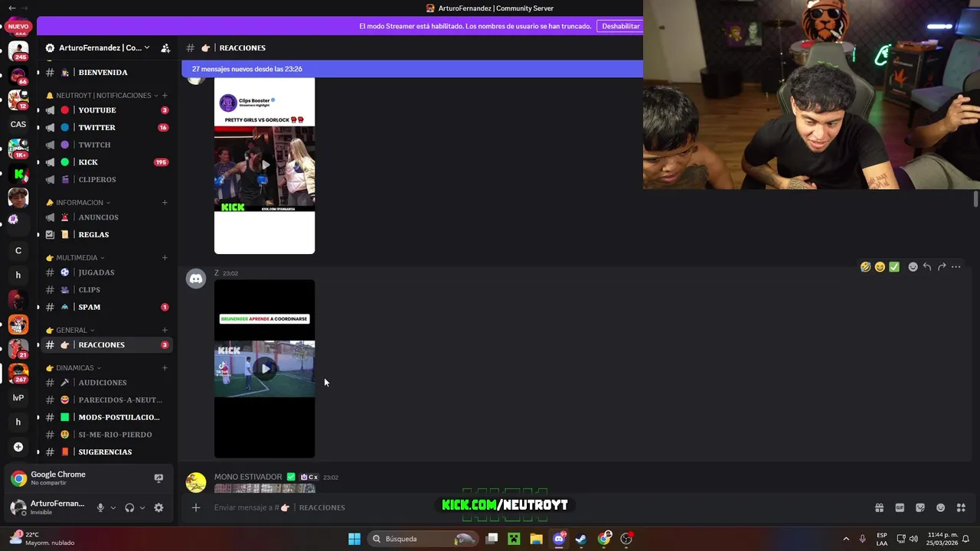
Task: Create channel in DINAMICAS category
Action: coord(165,368)
